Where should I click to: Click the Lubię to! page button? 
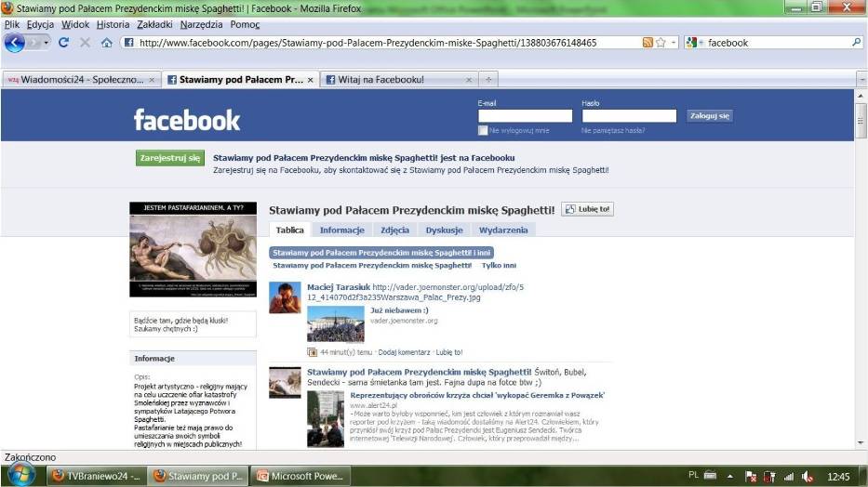point(587,209)
